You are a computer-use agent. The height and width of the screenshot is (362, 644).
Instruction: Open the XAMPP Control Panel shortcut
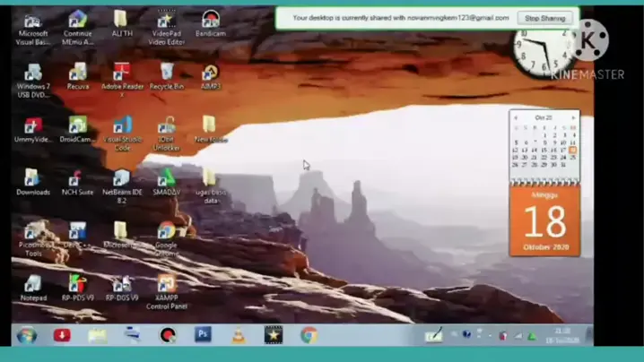166,286
